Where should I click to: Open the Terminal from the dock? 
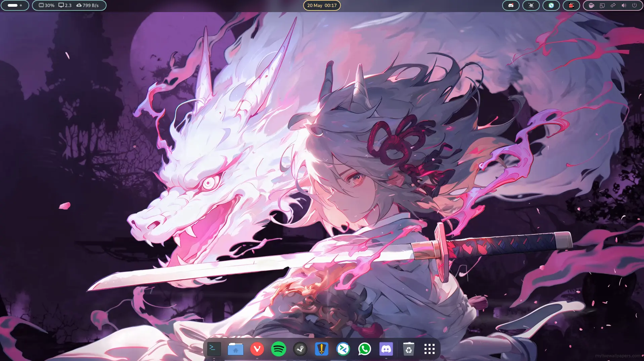[214, 349]
